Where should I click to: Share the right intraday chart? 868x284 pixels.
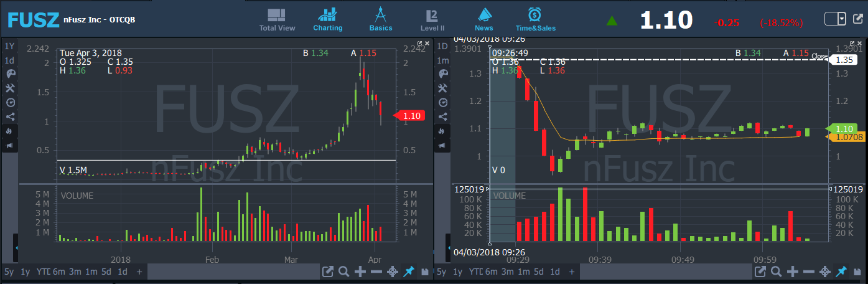443,117
